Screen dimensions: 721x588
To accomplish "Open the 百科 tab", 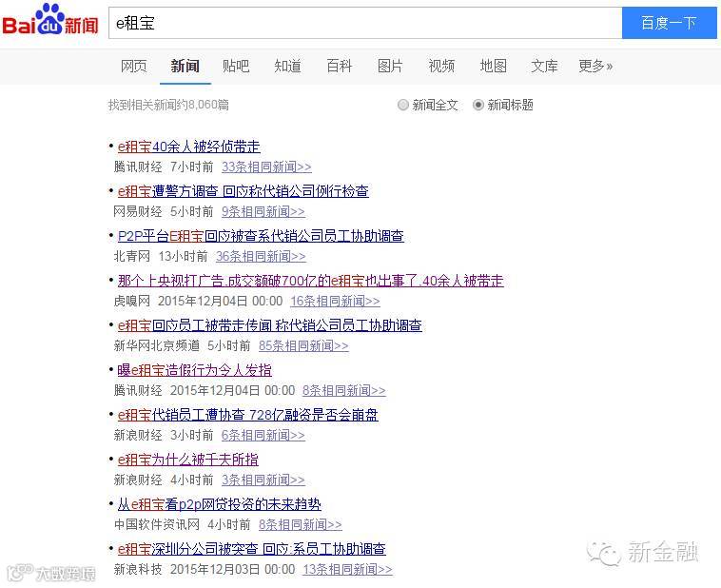I will point(339,67).
